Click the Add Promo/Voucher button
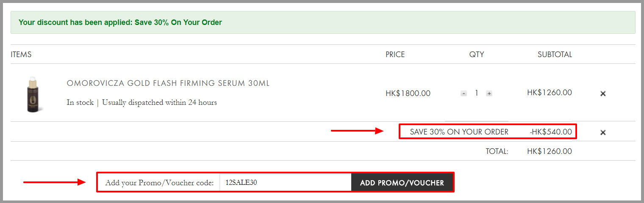This screenshot has width=644, height=203. point(402,183)
